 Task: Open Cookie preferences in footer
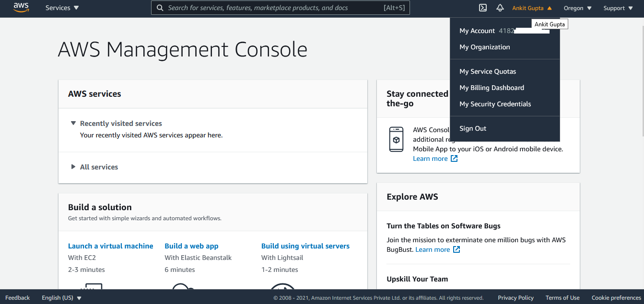(x=616, y=298)
